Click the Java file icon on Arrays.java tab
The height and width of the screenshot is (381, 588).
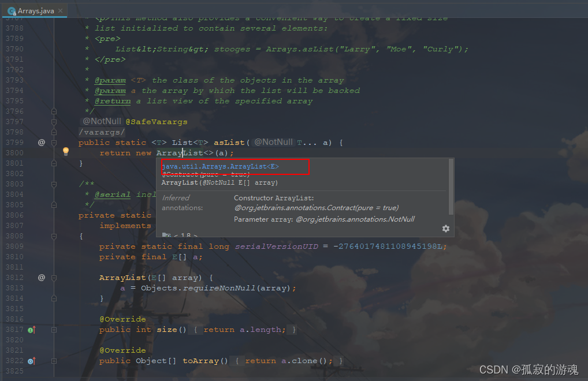(12, 10)
